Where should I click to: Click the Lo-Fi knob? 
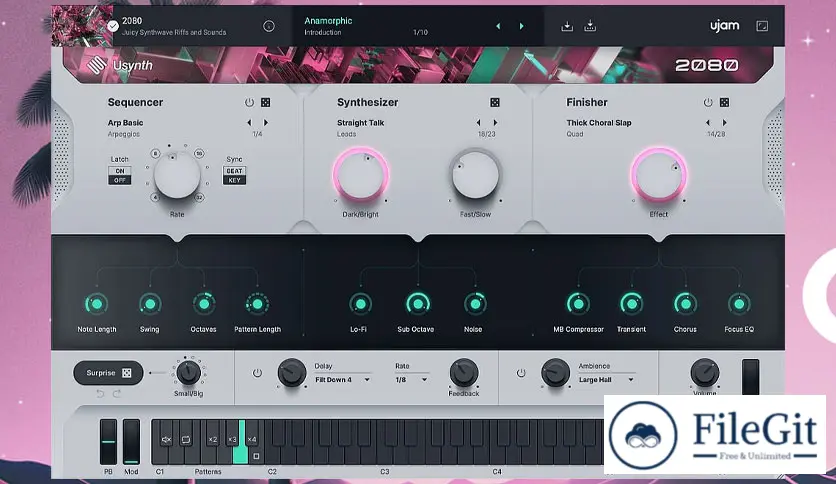coord(360,304)
